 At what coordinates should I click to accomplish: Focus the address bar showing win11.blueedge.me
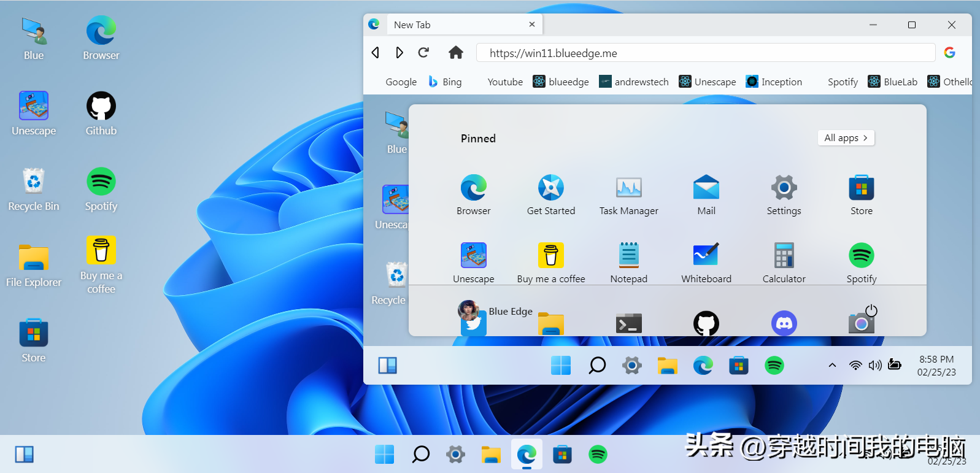[x=706, y=53]
